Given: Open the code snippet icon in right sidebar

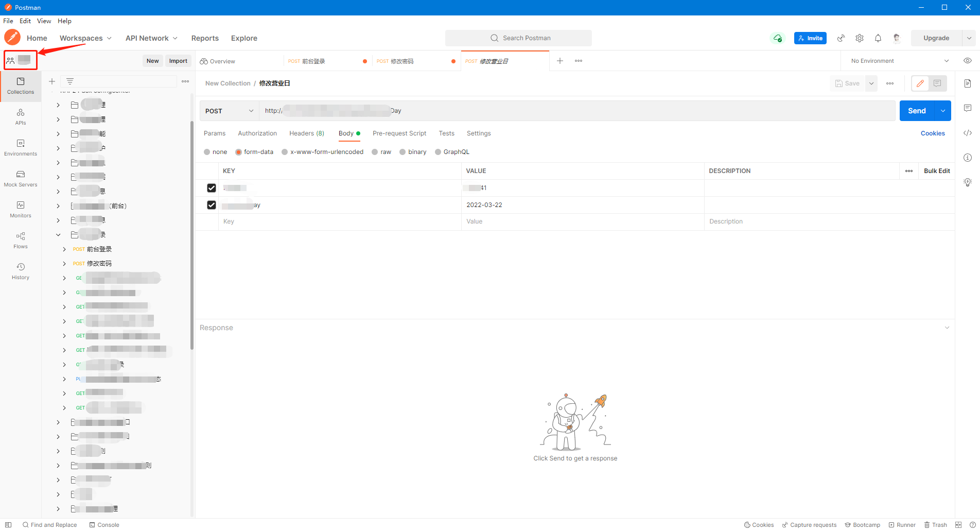Looking at the screenshot, I should [x=968, y=133].
